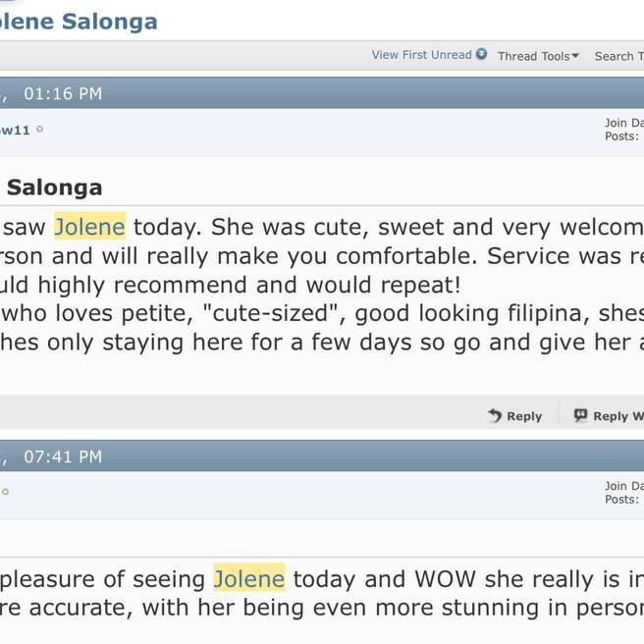Image resolution: width=644 pixels, height=644 pixels.
Task: Click the View First Unread arrow icon
Action: point(482,55)
